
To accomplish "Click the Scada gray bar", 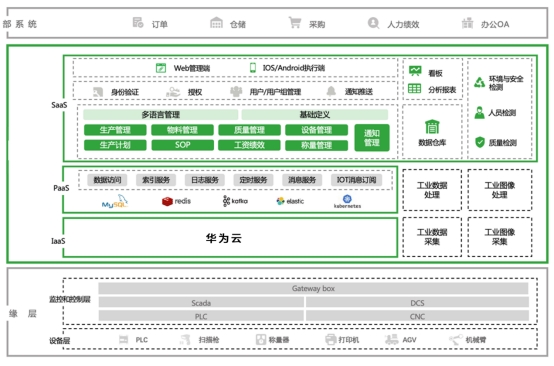I will click(x=201, y=302).
